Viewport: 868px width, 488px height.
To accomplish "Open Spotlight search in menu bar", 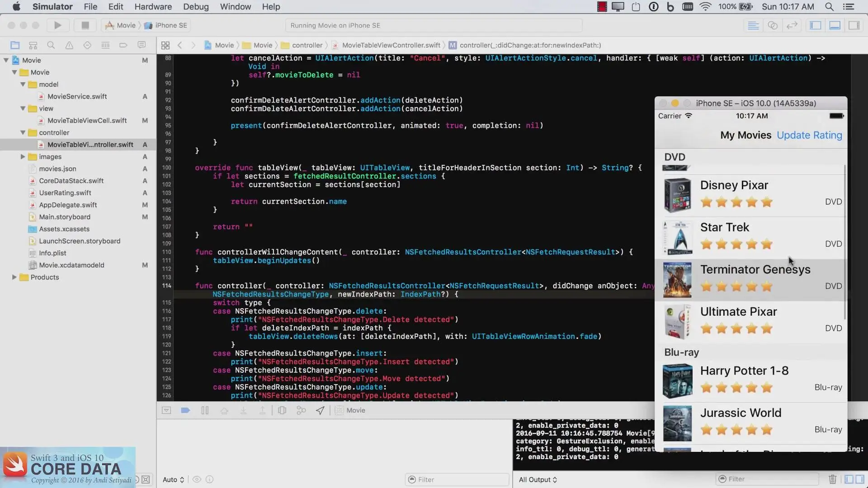I will 829,7.
